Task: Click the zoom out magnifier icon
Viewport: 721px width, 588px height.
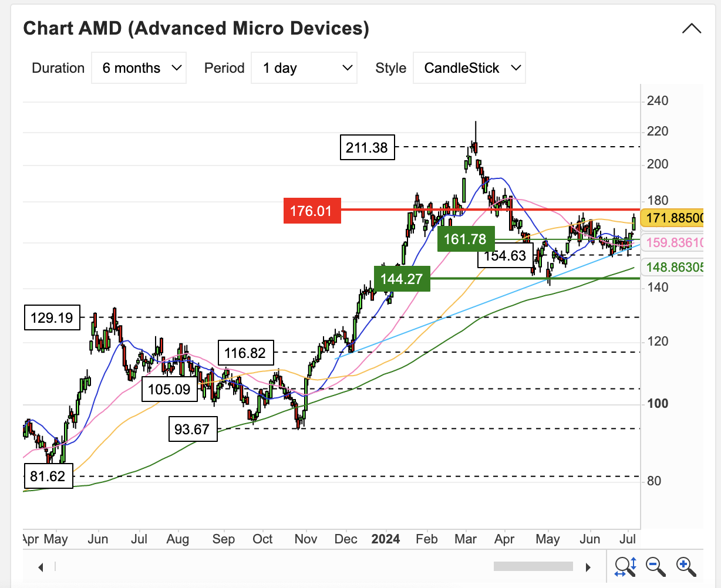Action: click(x=656, y=566)
